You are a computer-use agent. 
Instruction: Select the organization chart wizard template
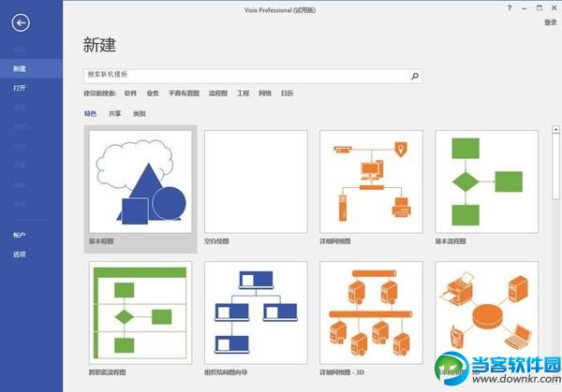point(256,312)
